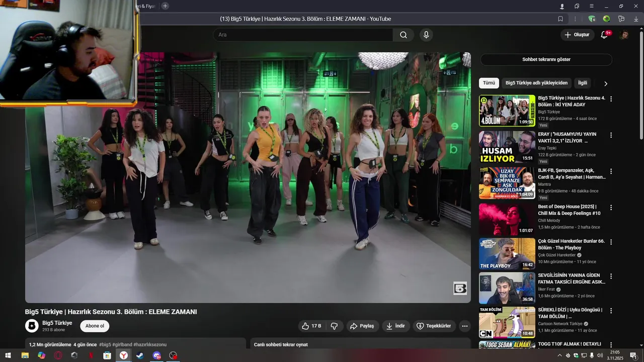Screen dimensions: 644x362
Task: Open YouTube notifications bell
Action: click(605, 35)
